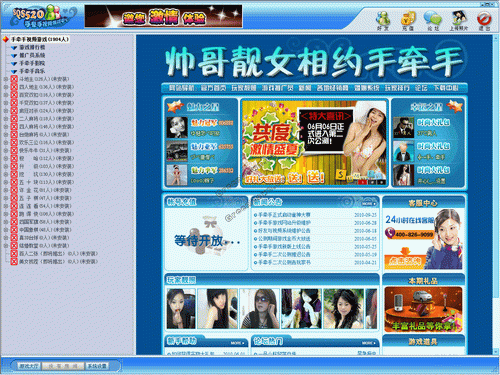This screenshot has height=375, width=500.
Task: Click the red 退出 exit icon
Action: (484, 20)
